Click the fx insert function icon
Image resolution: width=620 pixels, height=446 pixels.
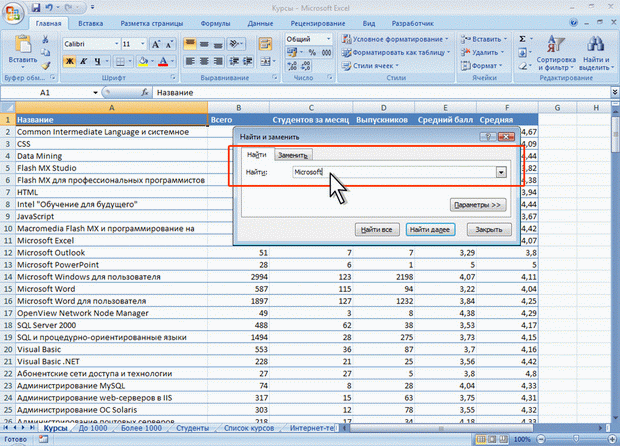[145, 93]
